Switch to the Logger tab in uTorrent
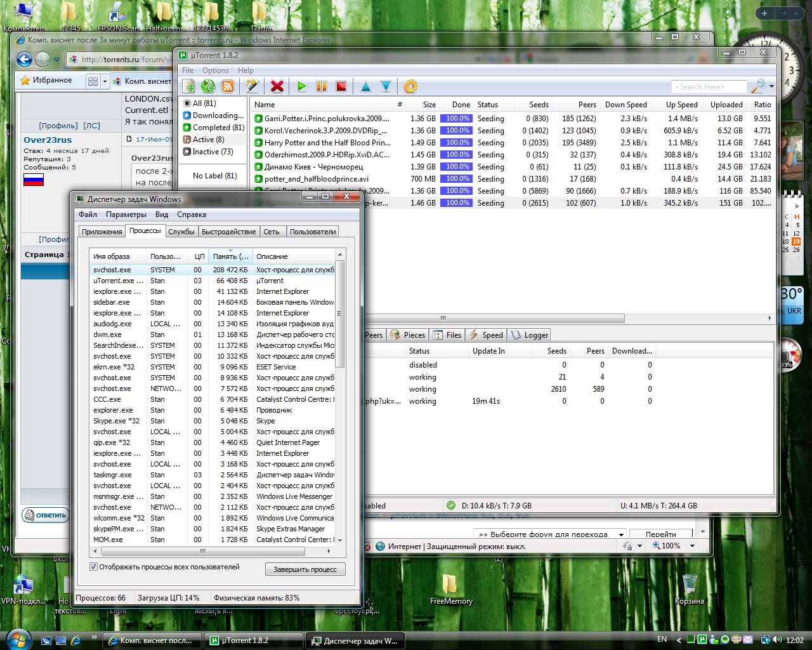This screenshot has width=812, height=650. [530, 335]
